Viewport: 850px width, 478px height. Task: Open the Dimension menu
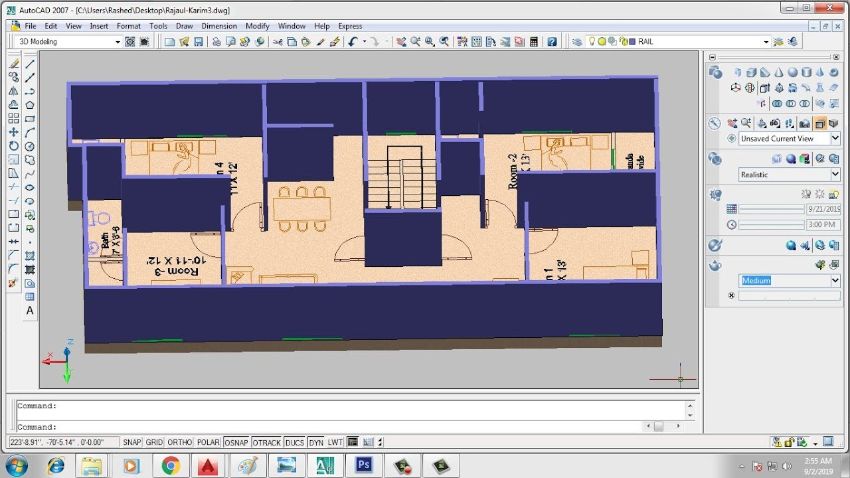(x=219, y=26)
